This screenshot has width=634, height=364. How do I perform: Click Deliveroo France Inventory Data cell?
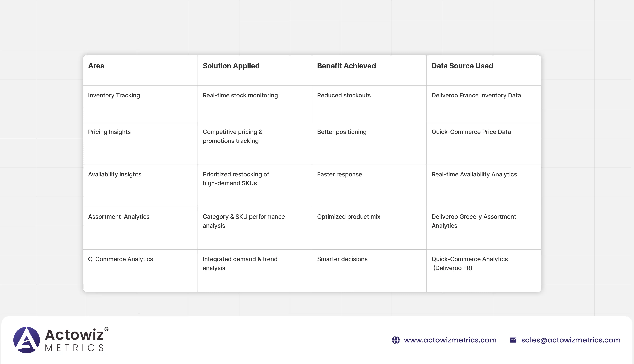tap(476, 95)
